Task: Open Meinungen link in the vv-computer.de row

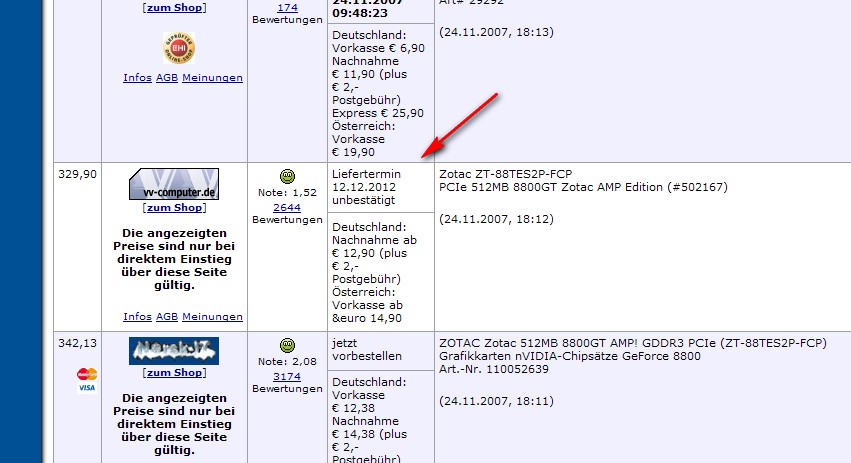Action: (x=212, y=316)
